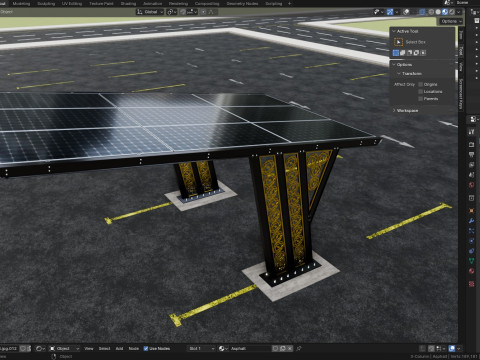Switch to the Sculpting workspace tab

pyautogui.click(x=46, y=4)
